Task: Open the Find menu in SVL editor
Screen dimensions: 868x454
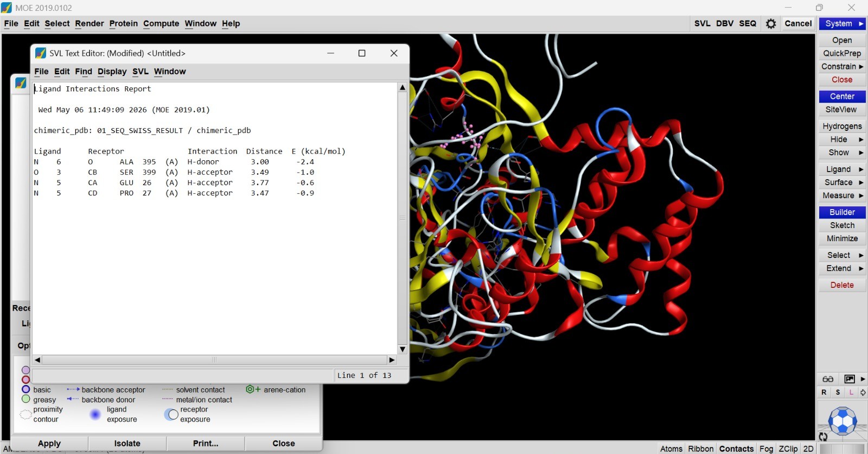Action: (83, 71)
